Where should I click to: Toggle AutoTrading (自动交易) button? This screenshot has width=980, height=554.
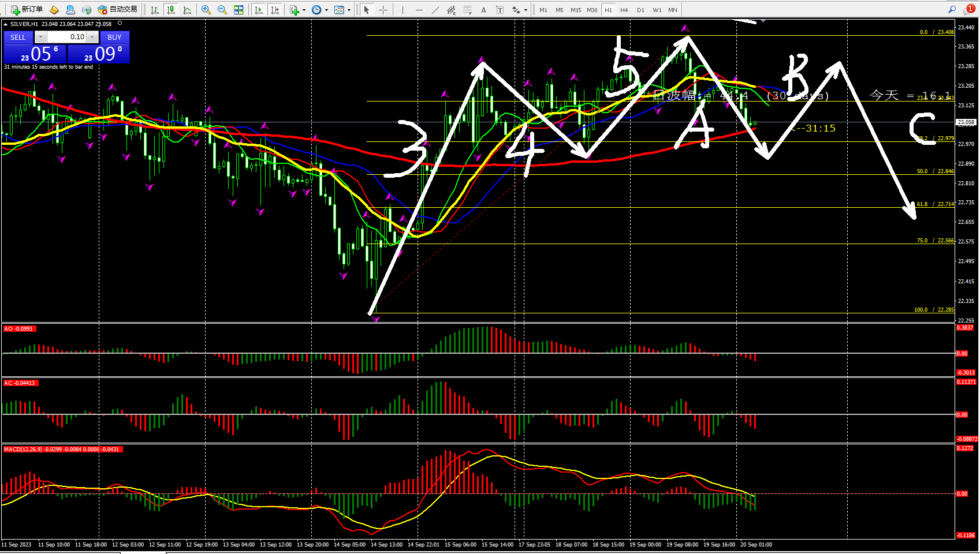tap(118, 9)
